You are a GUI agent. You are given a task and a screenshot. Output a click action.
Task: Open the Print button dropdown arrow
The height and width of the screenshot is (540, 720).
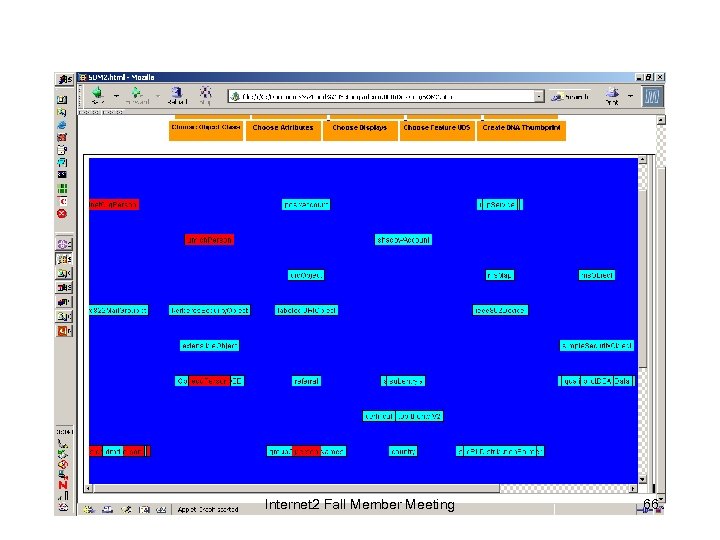630,96
